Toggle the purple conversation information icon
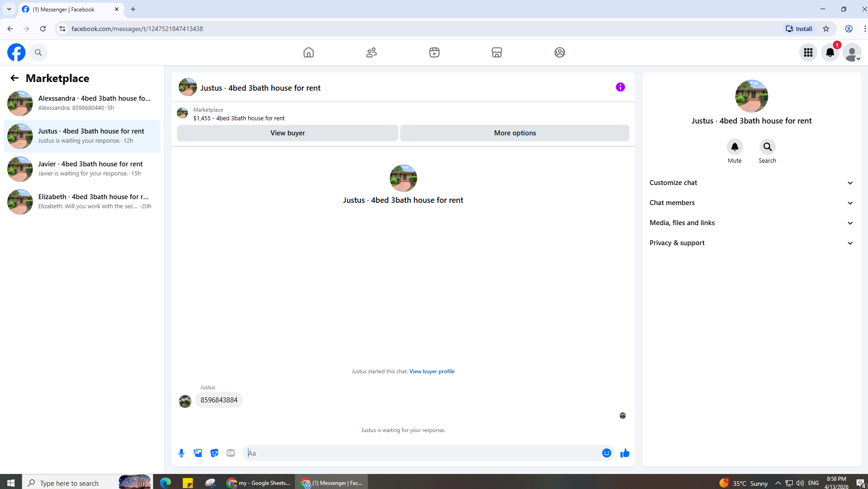Screen dimensions: 868x489 620,87
